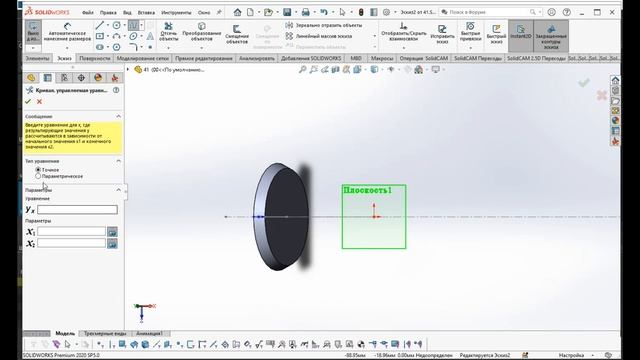Open the Spline tool dropdown arrow

[x=142, y=25]
